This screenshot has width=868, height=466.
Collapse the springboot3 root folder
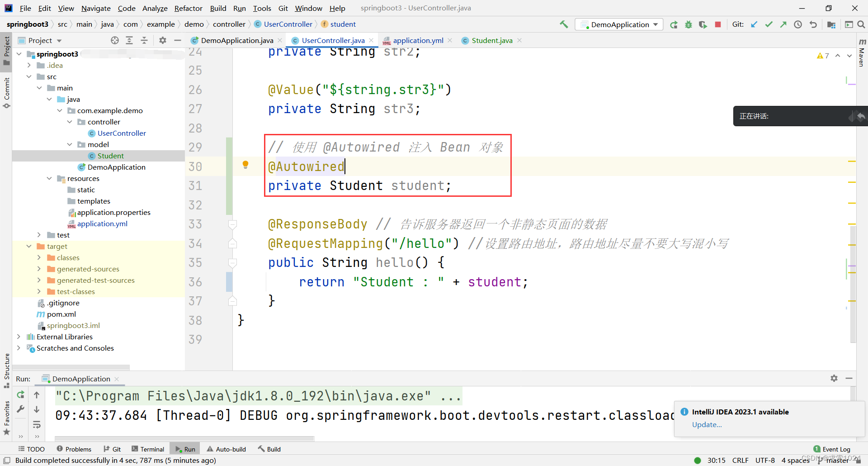pyautogui.click(x=19, y=54)
